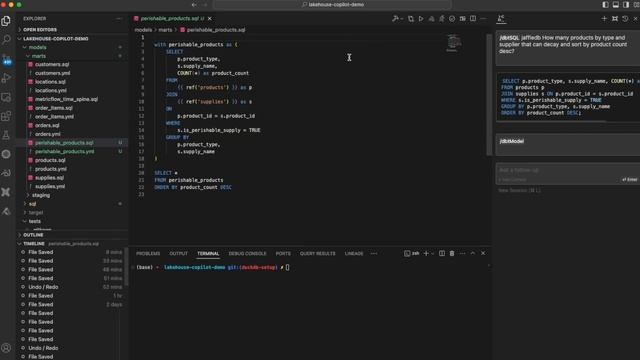The image size is (640, 360).
Task: Open the Explorer panel actions ellipsis
Action: [119, 18]
